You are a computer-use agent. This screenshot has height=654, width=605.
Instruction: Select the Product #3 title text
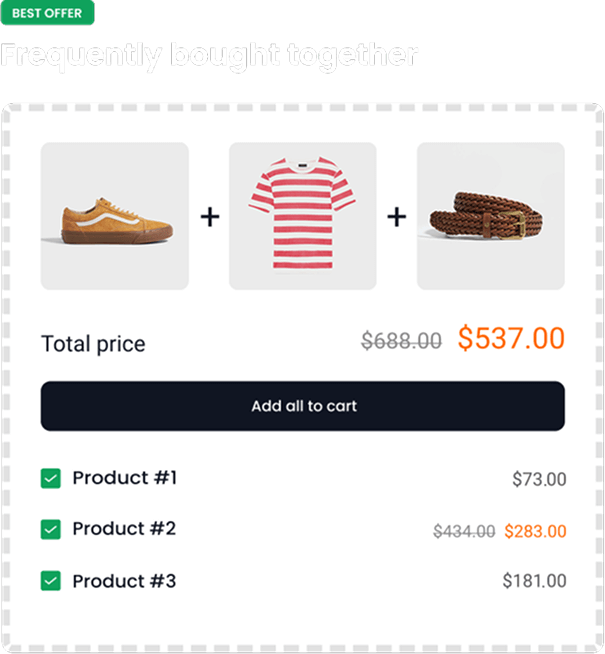(124, 581)
